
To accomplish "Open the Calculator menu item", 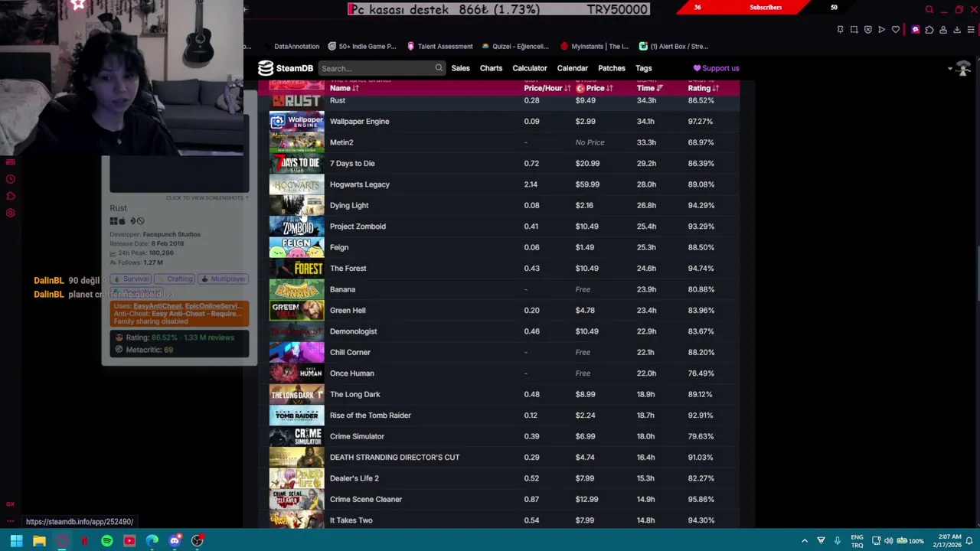I will [x=530, y=68].
